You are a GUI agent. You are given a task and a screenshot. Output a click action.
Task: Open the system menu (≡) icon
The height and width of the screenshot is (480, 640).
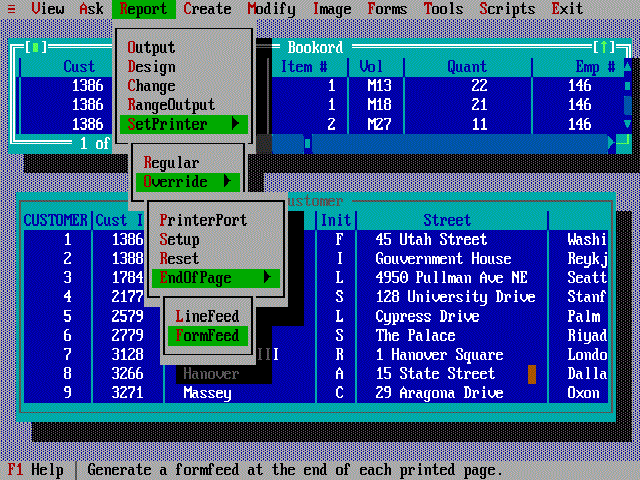(x=11, y=9)
